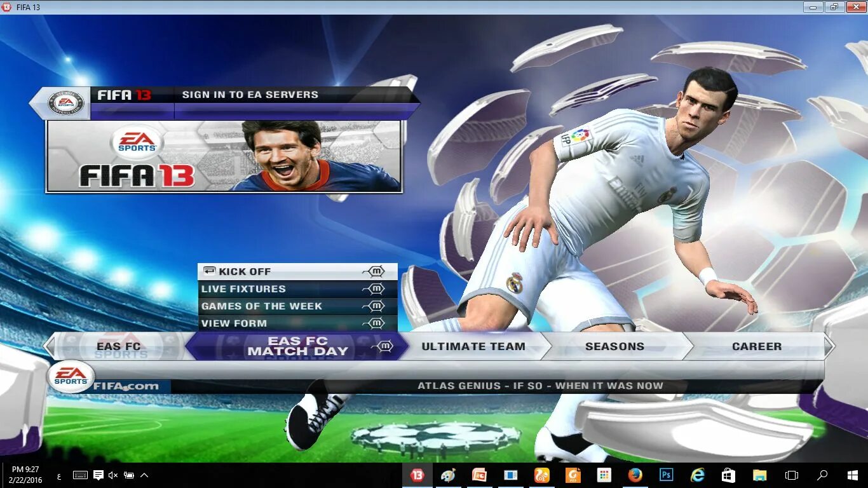Click the battery power tray icon
The height and width of the screenshot is (488, 868).
point(129,475)
